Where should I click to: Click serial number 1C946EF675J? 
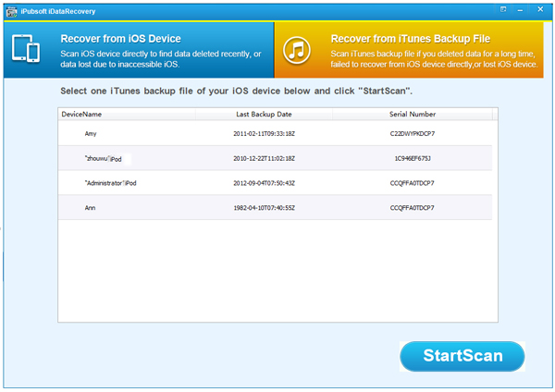413,158
